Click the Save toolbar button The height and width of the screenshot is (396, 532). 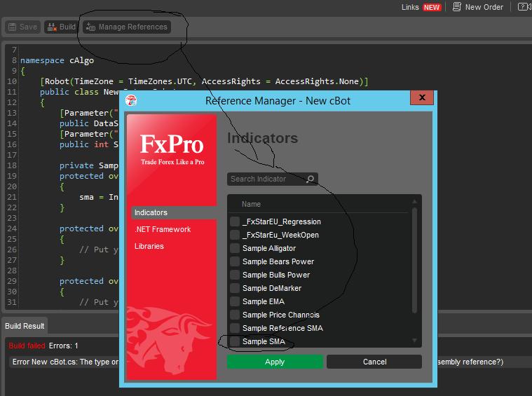pyautogui.click(x=22, y=27)
